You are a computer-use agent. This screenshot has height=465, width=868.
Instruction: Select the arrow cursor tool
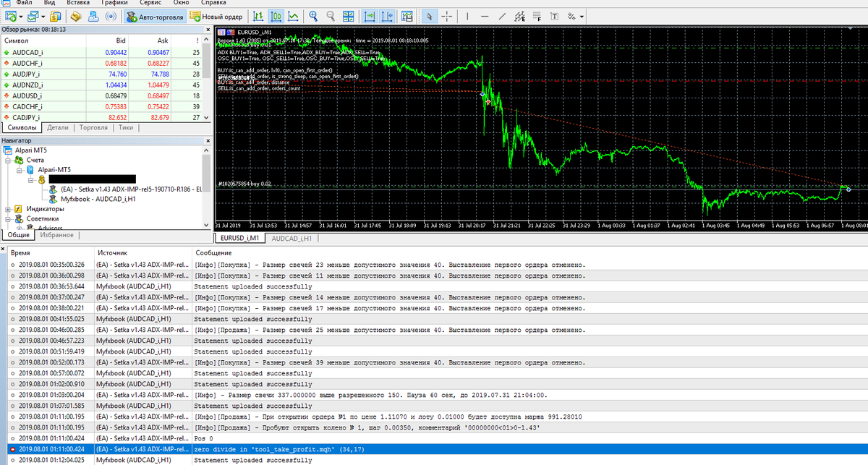[x=430, y=16]
